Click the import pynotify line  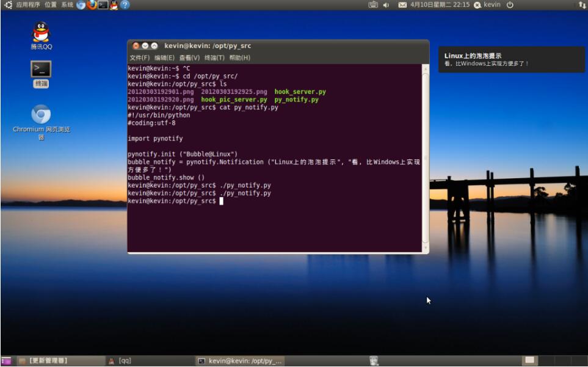[x=155, y=139]
